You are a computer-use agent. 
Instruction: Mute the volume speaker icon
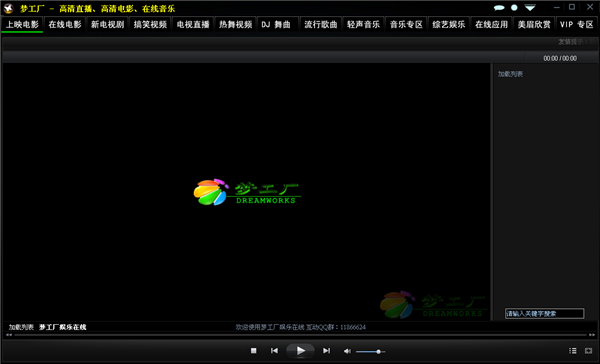pyautogui.click(x=347, y=351)
